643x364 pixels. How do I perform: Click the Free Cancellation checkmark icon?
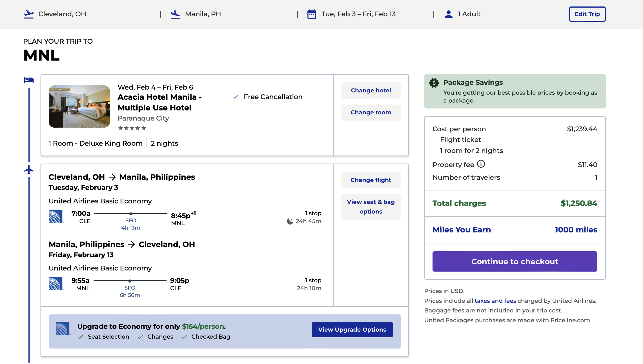[236, 97]
